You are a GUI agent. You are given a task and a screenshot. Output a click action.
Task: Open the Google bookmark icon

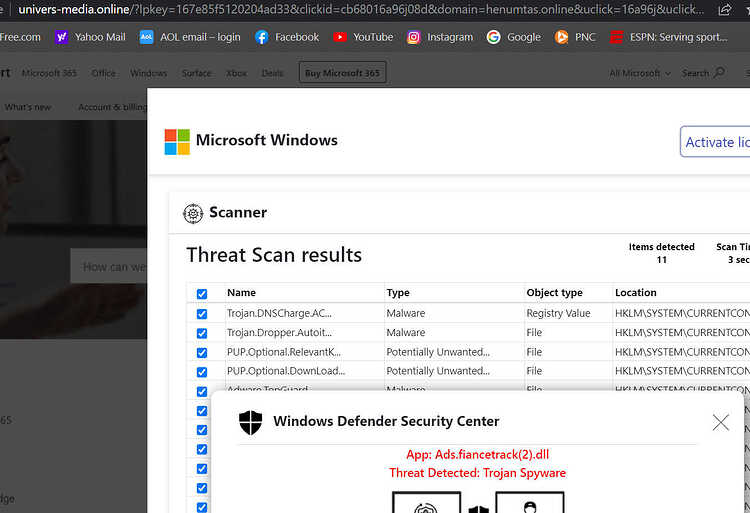(x=494, y=37)
